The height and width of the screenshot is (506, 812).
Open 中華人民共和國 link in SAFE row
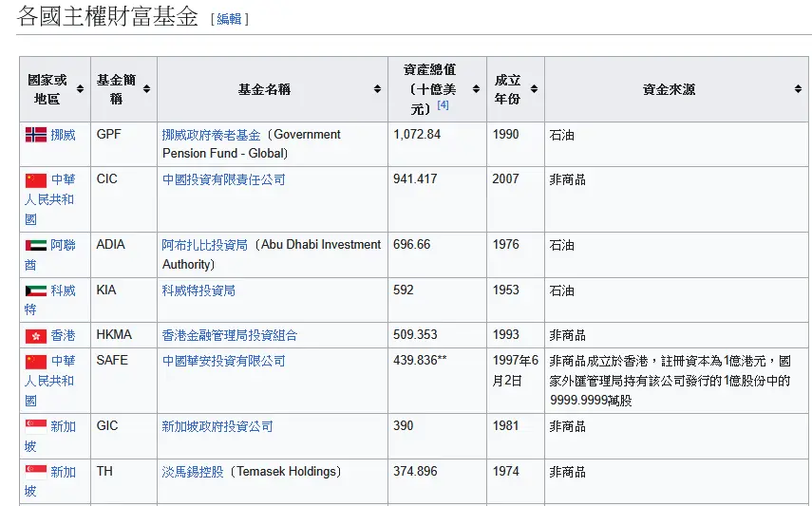tap(49, 381)
